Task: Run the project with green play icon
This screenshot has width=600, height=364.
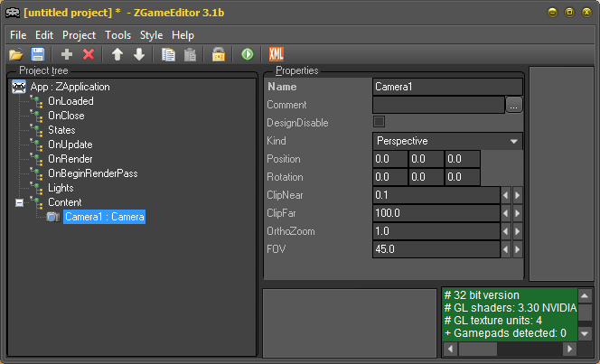Action: 248,54
